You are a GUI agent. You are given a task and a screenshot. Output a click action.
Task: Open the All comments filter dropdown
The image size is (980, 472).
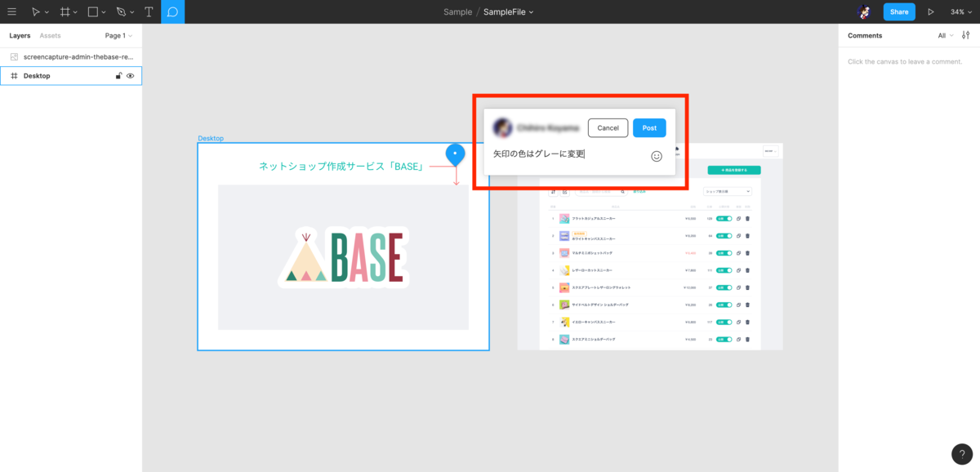pos(945,36)
